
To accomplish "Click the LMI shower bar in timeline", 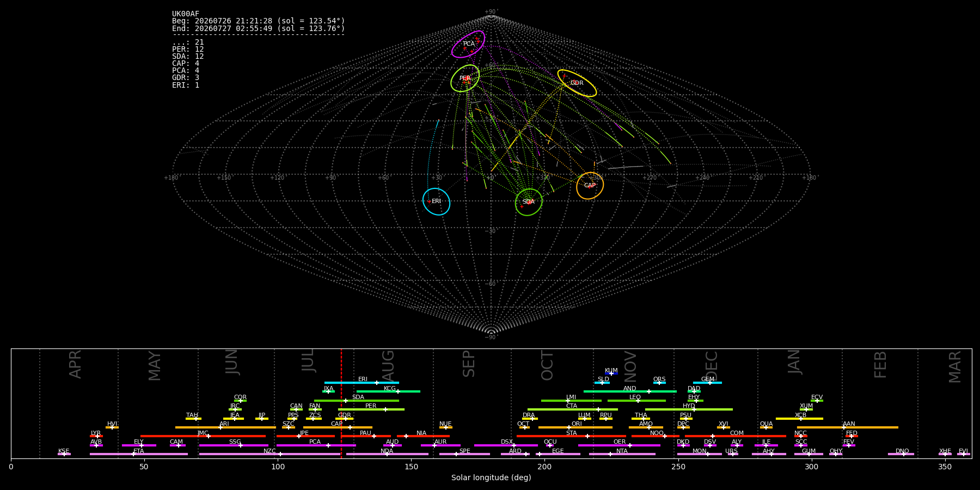I will pyautogui.click(x=571, y=401).
